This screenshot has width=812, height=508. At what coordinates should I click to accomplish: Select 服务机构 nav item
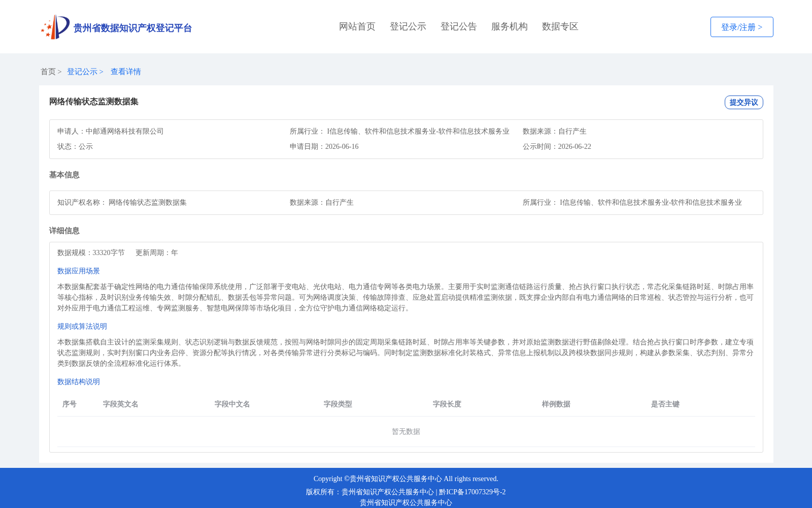coord(510,26)
